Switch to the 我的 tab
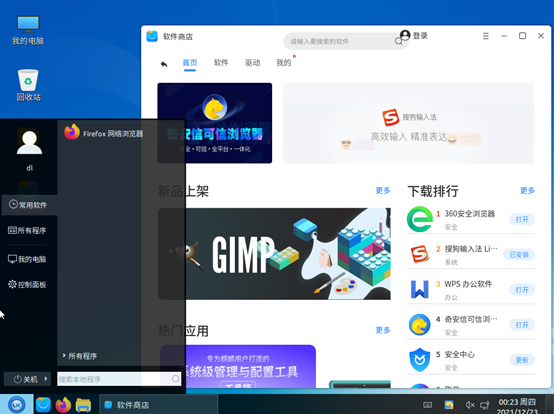554x414 pixels. [x=284, y=63]
